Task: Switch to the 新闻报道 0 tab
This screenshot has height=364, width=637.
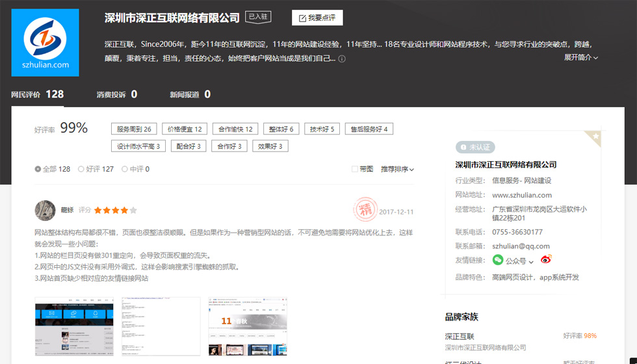Action: pos(190,95)
